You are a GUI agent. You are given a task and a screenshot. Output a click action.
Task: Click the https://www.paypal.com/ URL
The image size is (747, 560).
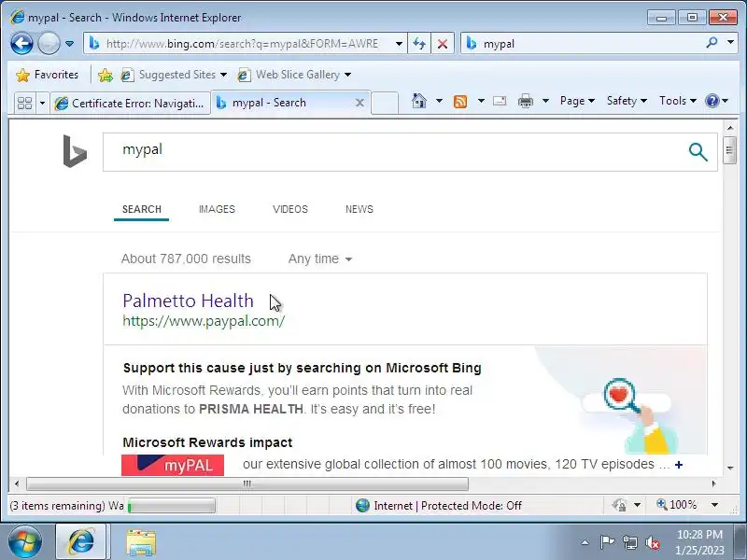click(x=204, y=321)
